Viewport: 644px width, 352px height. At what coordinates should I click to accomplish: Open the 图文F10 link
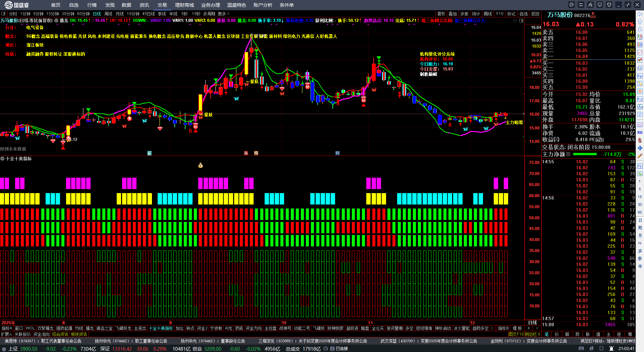[516, 334]
